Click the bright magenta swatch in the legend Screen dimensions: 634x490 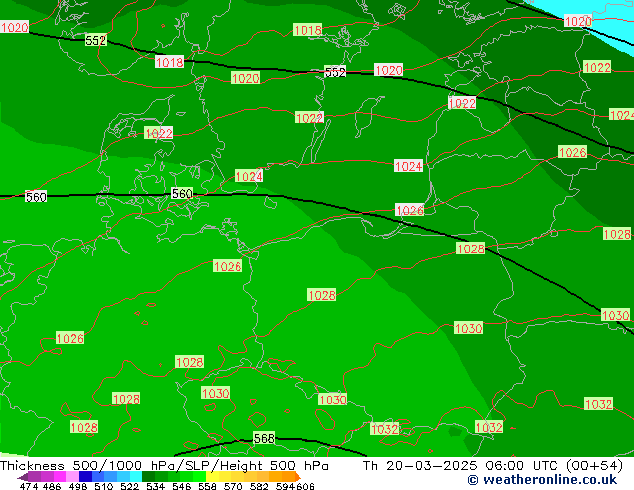(60, 477)
